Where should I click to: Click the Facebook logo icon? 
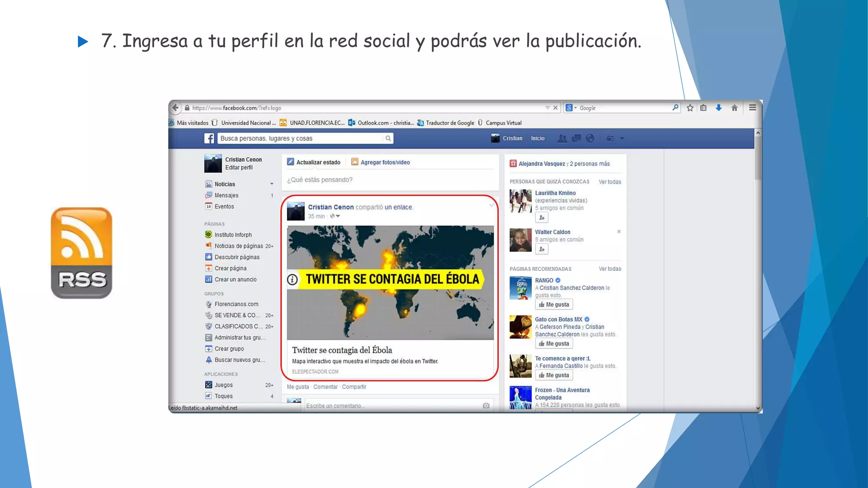pos(209,139)
